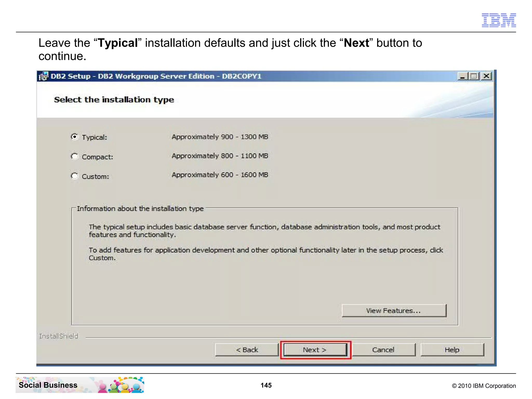Click the 'Approximately 800 - 1100 MB' text
The image size is (532, 399).
coord(220,156)
